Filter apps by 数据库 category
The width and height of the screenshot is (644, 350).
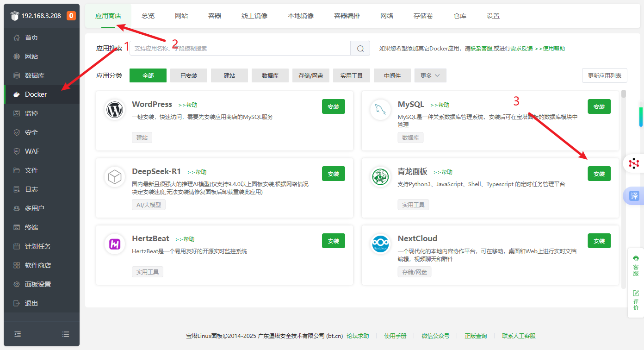[x=270, y=75]
